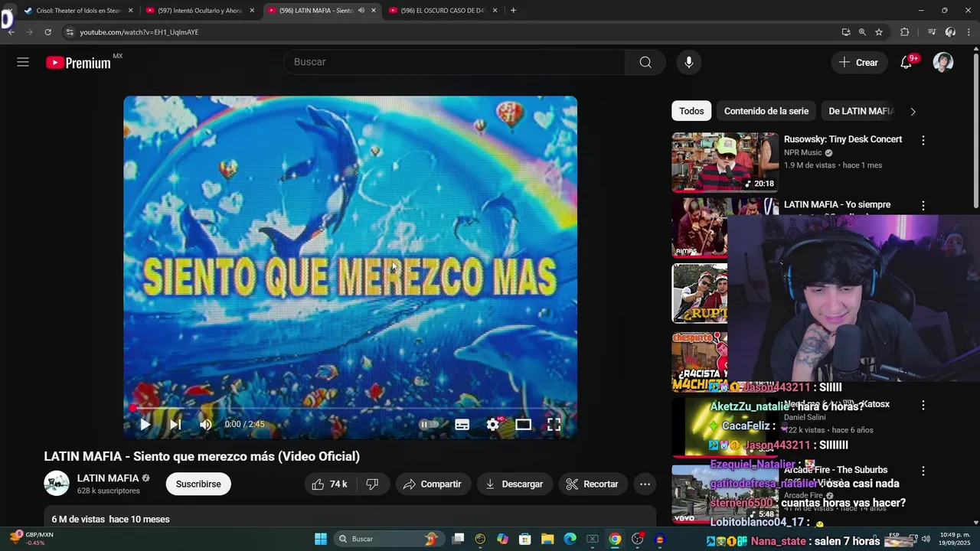The image size is (980, 551).
Task: Skip to the next video
Action: pos(175,424)
